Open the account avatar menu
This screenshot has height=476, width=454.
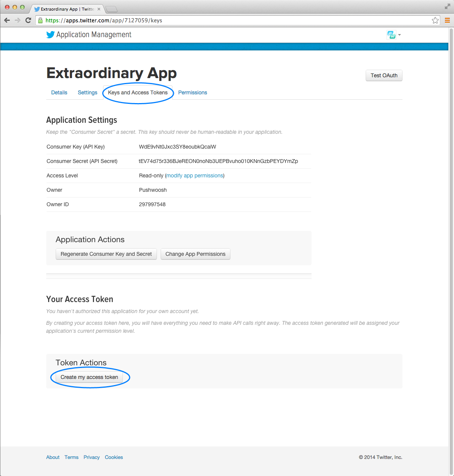pos(394,35)
